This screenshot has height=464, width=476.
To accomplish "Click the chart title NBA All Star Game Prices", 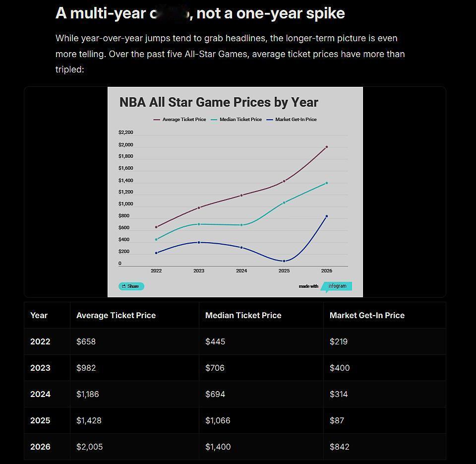I will tap(219, 102).
